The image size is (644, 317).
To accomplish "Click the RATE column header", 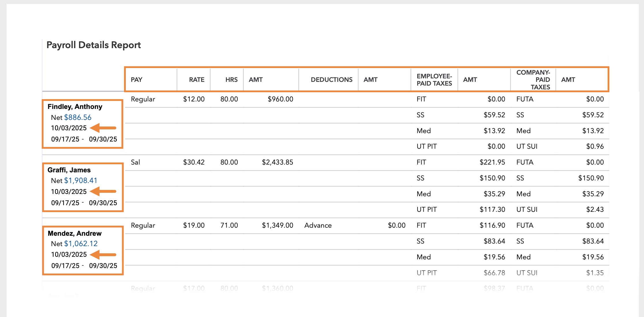I will [196, 80].
